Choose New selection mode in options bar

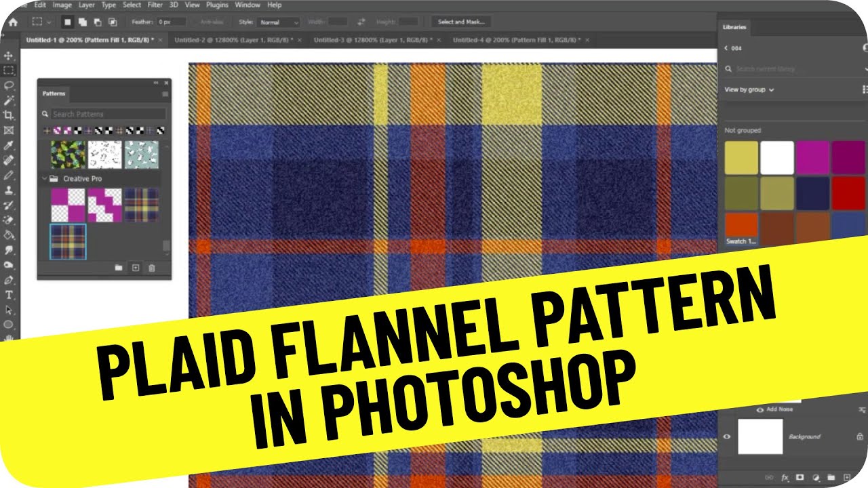click(x=67, y=22)
